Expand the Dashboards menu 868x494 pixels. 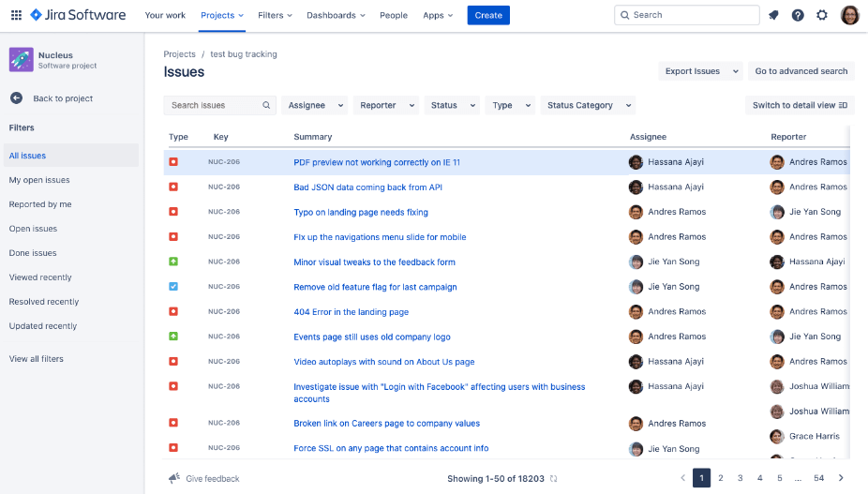pos(336,15)
